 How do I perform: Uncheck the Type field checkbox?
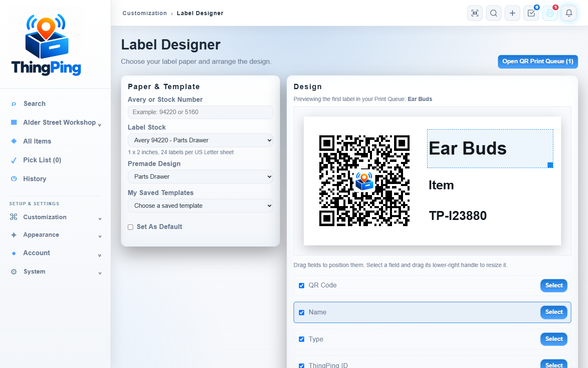click(302, 339)
